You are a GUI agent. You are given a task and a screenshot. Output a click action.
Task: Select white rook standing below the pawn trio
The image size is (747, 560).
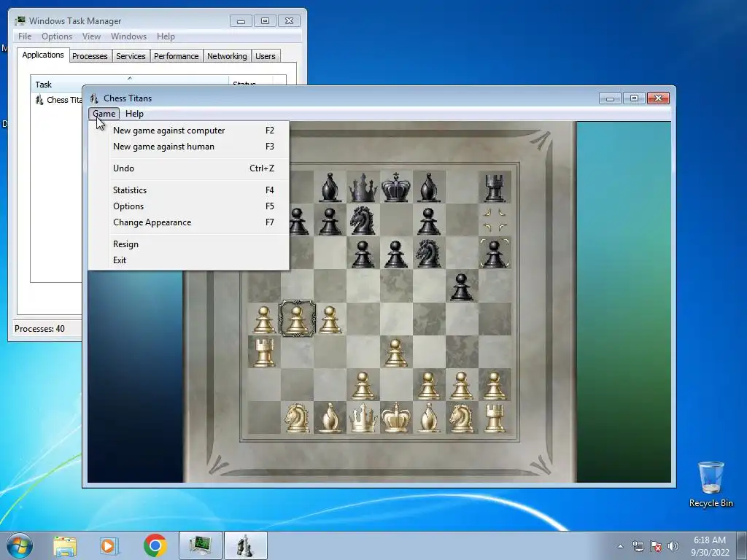(x=264, y=352)
